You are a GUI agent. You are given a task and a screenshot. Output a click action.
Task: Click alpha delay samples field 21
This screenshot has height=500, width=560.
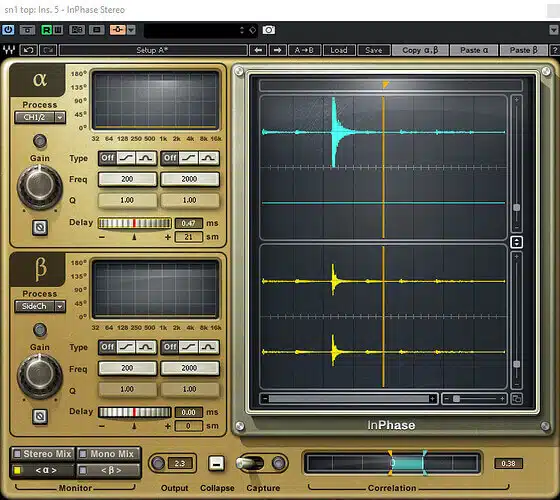(189, 237)
